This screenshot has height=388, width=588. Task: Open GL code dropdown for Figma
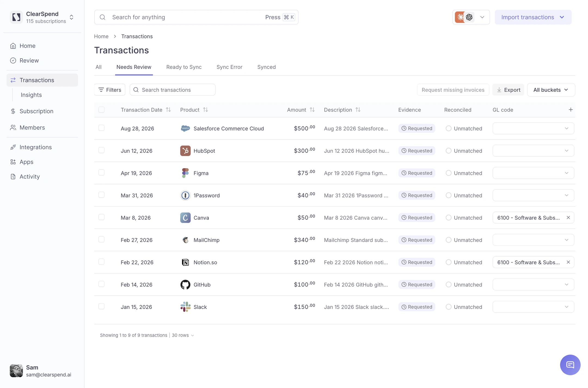point(533,173)
